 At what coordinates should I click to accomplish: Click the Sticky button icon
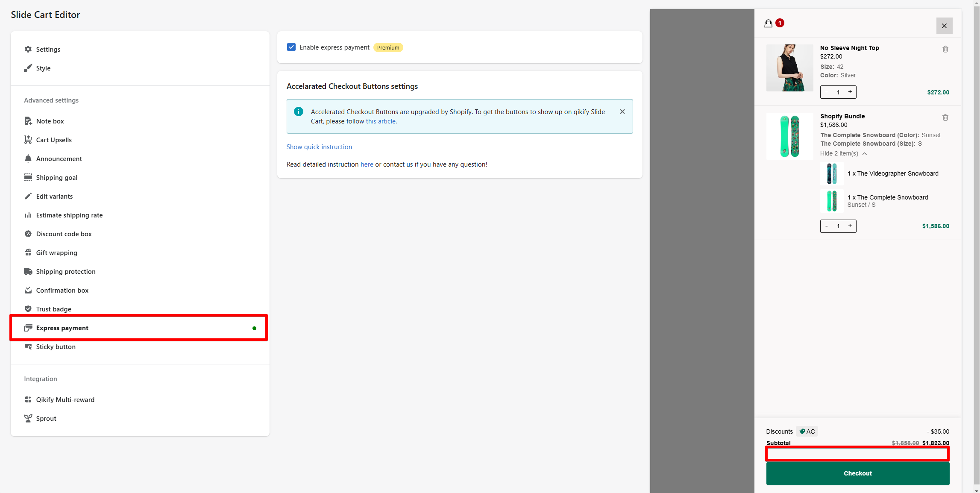(28, 346)
